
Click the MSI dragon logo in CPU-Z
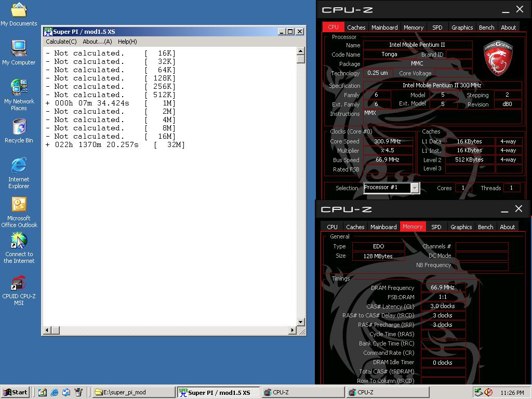pyautogui.click(x=498, y=58)
